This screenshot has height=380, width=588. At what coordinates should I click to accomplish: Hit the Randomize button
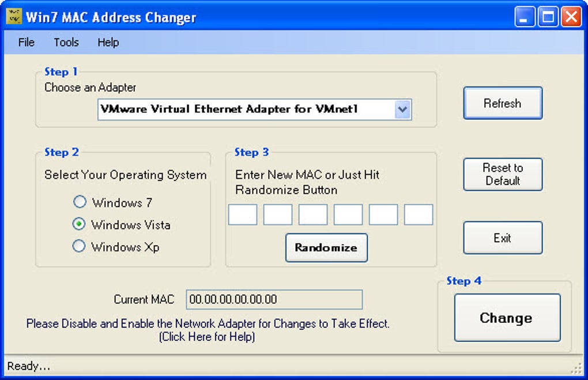(326, 247)
